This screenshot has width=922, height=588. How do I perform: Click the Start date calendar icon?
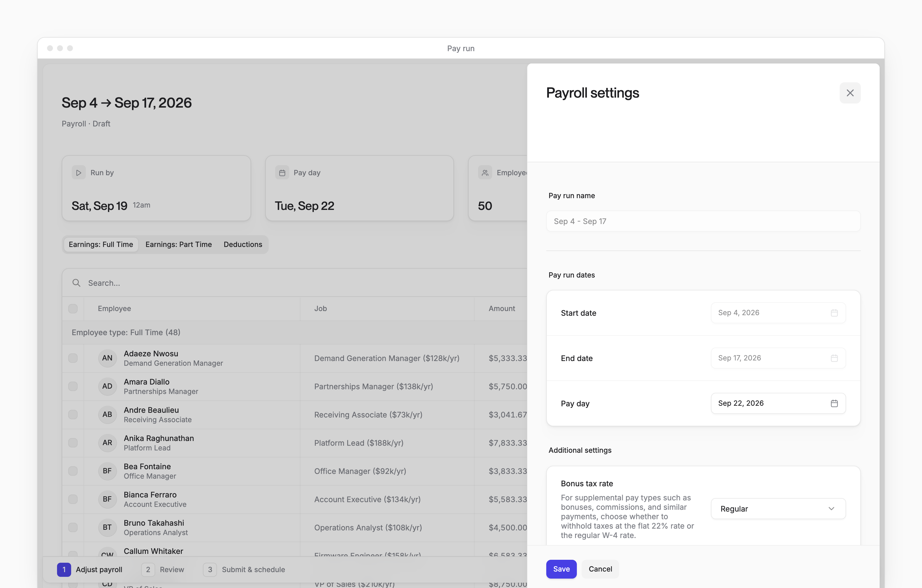pyautogui.click(x=834, y=313)
